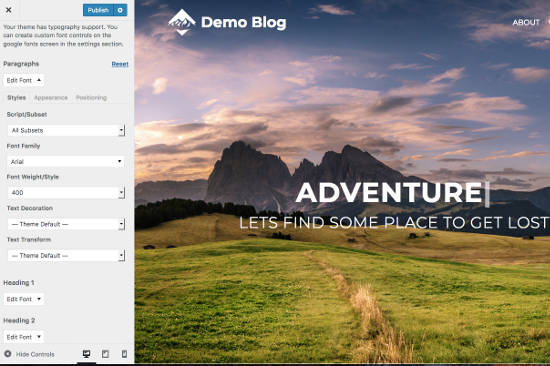Image resolution: width=550 pixels, height=366 pixels.
Task: Switch to mobile phone preview icon
Action: 124,354
